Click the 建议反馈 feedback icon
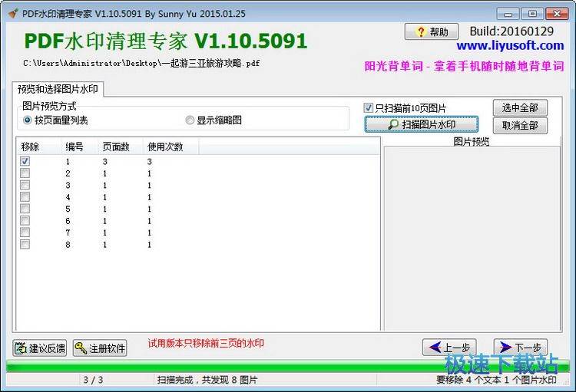The height and width of the screenshot is (392, 576). (21, 348)
